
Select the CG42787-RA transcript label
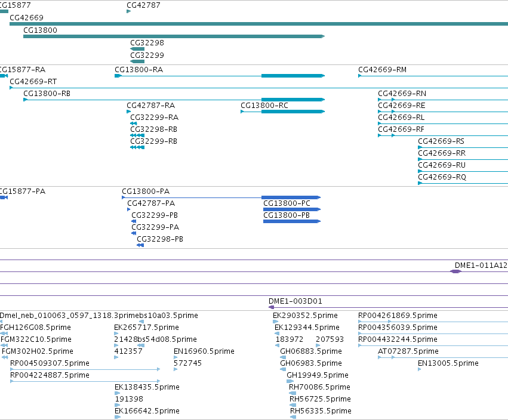click(x=150, y=106)
